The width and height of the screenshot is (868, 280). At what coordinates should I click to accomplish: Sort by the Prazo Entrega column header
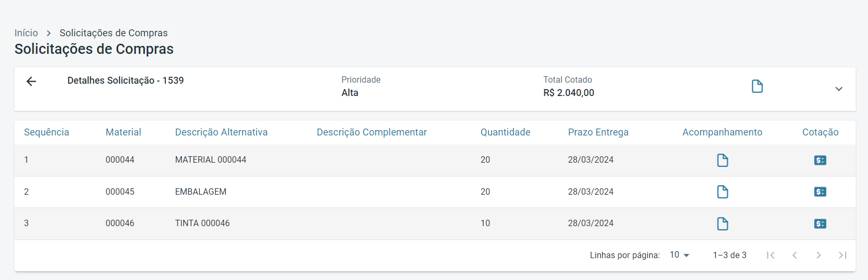pyautogui.click(x=598, y=132)
